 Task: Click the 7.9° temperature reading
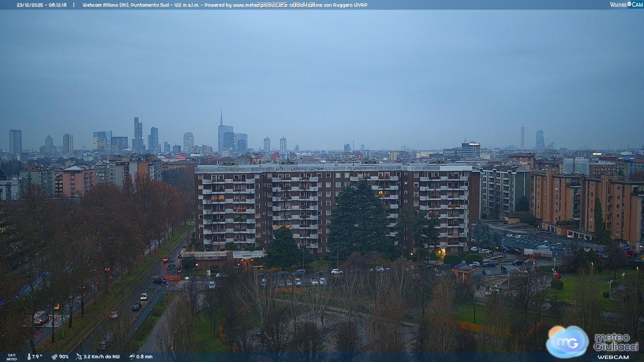[x=37, y=356]
